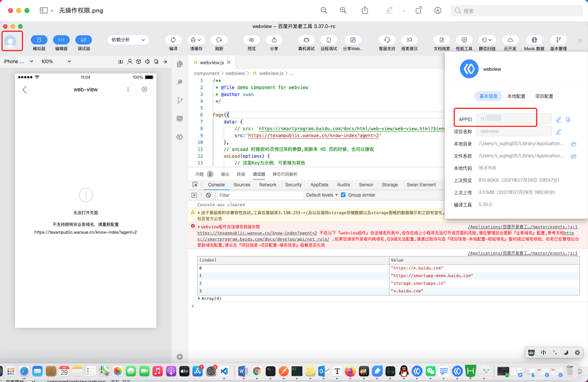Viewport: 588px width, 382px height.
Task: Open Mock 数据 tool
Action: [x=534, y=40]
